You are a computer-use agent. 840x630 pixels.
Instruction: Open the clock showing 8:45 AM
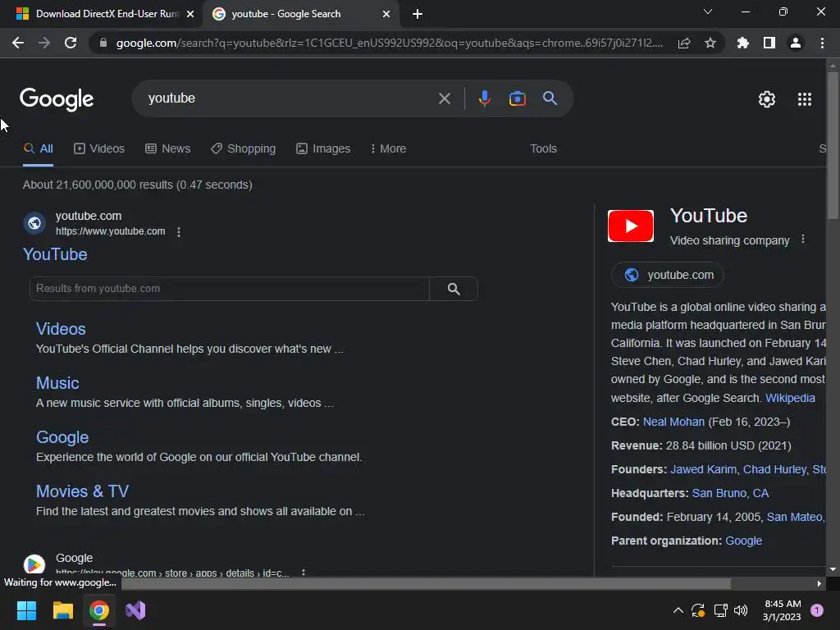(x=782, y=610)
